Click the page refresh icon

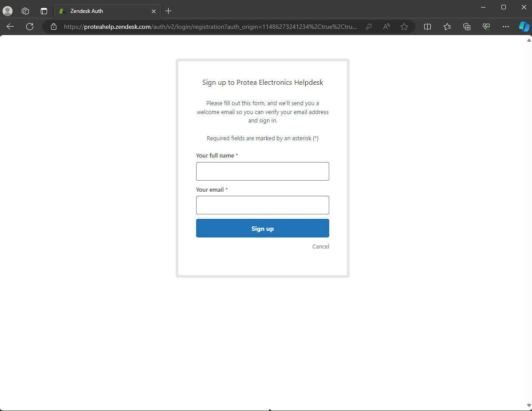[30, 27]
